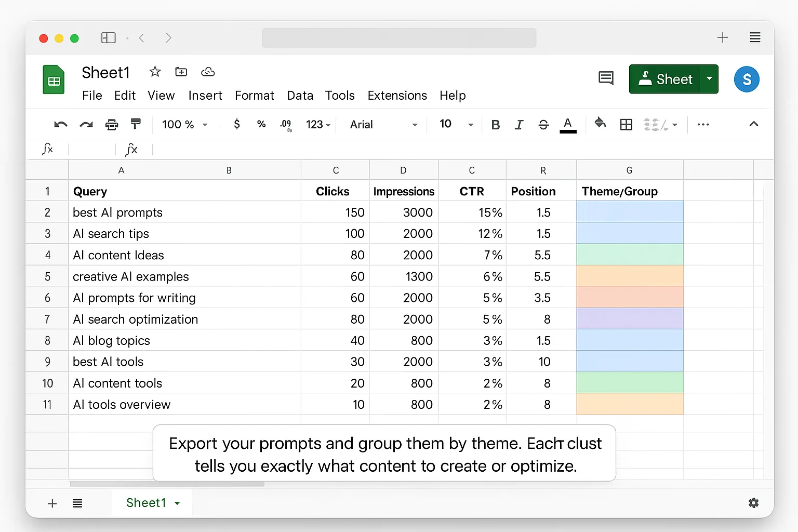The height and width of the screenshot is (532, 798).
Task: Toggle italic formatting
Action: click(x=519, y=125)
